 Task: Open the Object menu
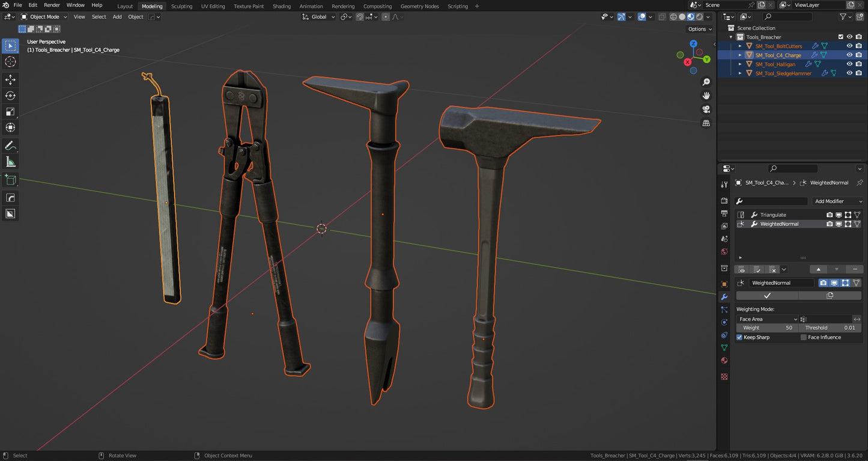[x=135, y=17]
